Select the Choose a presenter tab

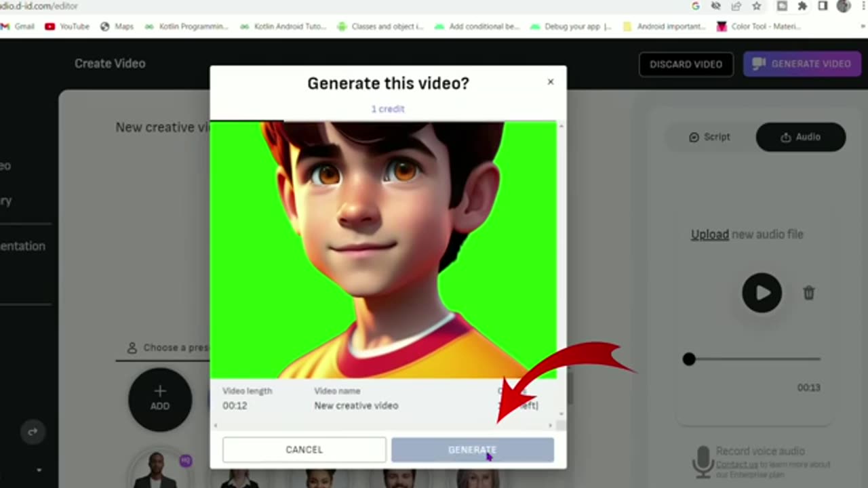pyautogui.click(x=169, y=348)
